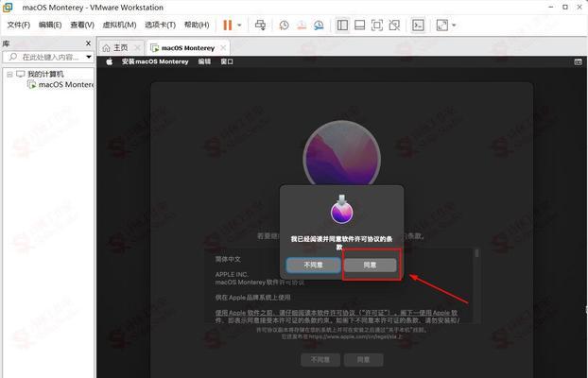Open the stretch display dropdown arrow

point(454,26)
